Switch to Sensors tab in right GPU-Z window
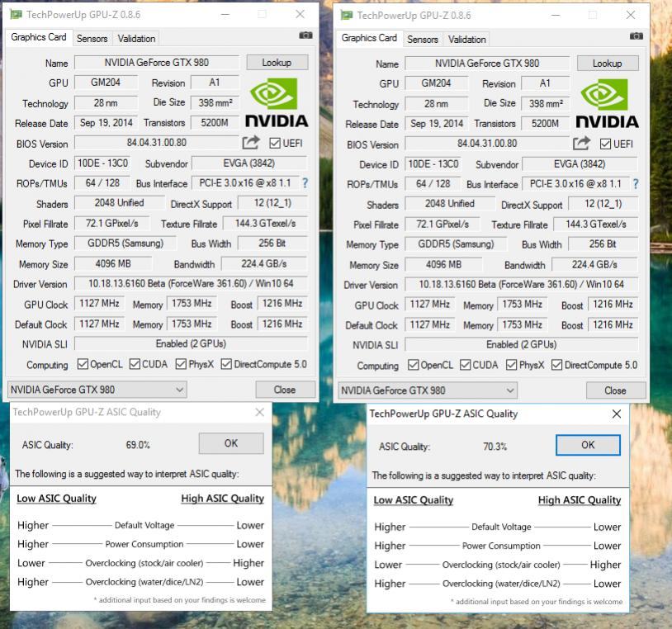This screenshot has width=672, height=629. click(423, 40)
